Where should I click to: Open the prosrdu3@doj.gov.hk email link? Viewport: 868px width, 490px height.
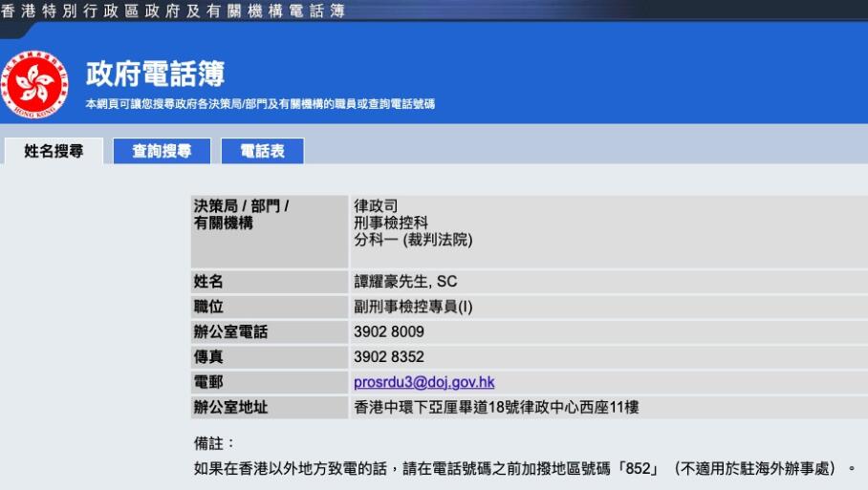423,382
